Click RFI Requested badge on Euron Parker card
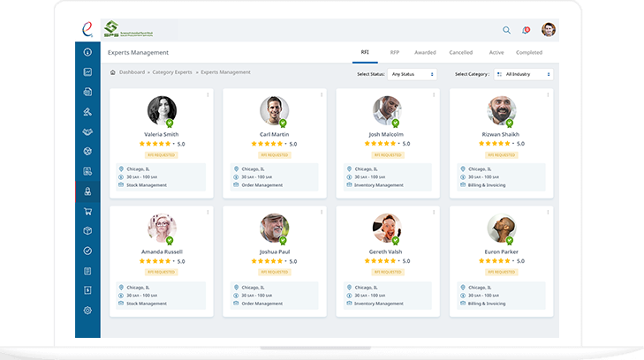 [x=502, y=272]
